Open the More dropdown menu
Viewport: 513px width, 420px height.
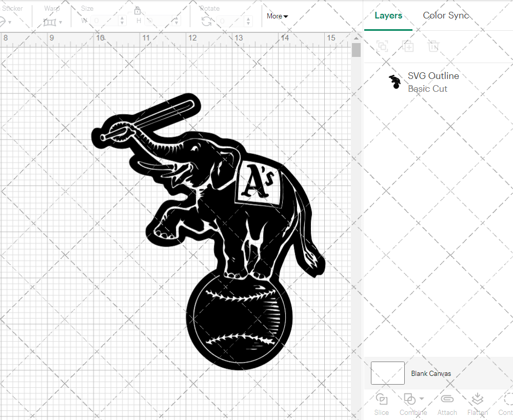tap(277, 16)
